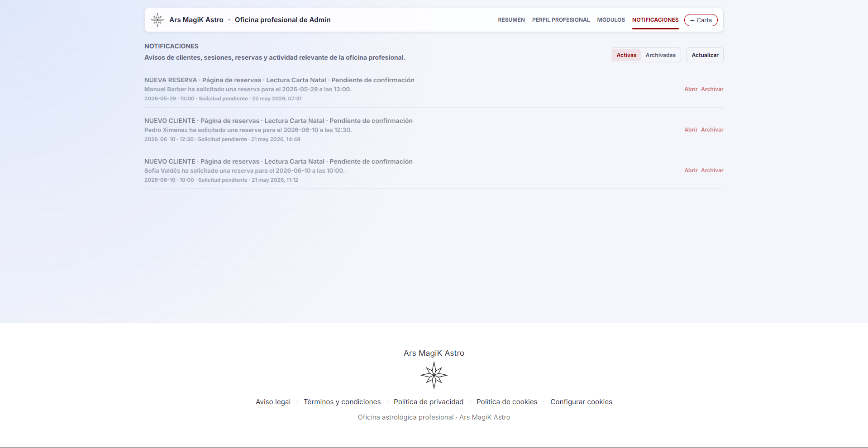Screen dimensions: 868x448
Task: Switch to the Módulos tab
Action: click(x=611, y=20)
